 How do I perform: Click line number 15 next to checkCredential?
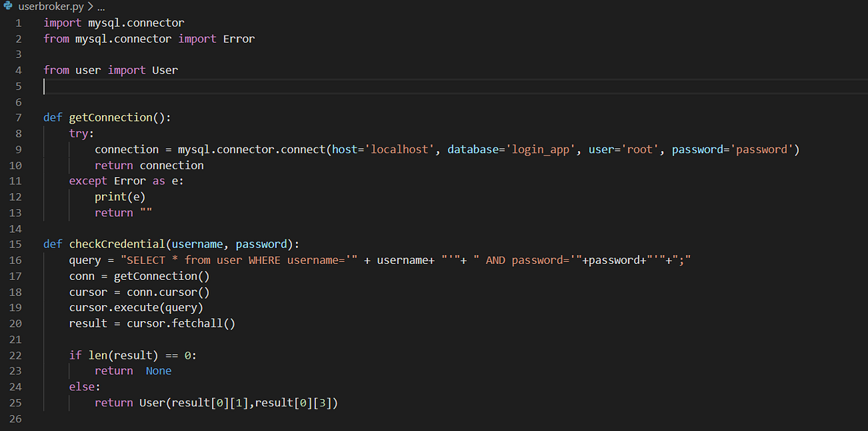[x=15, y=244]
